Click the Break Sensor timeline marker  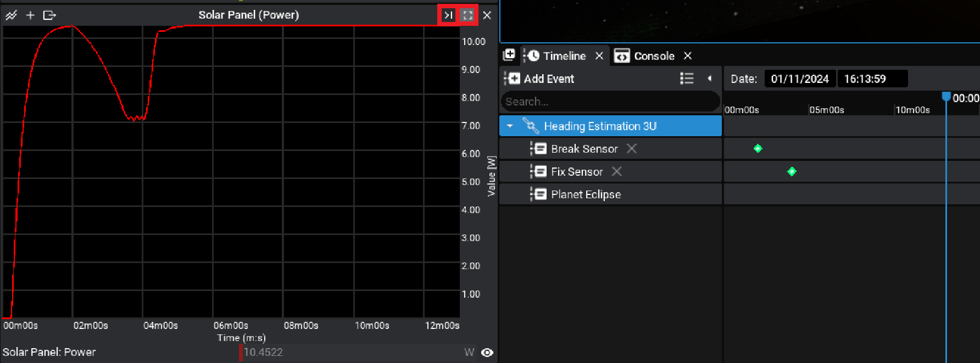coord(758,148)
